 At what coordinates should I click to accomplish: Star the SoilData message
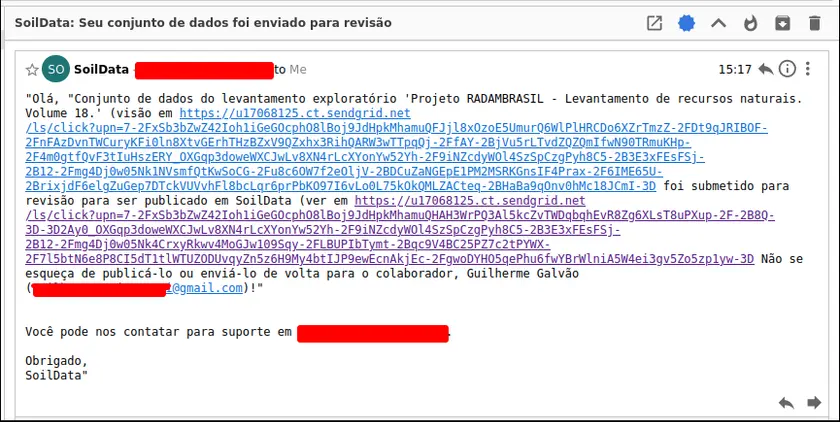tap(32, 70)
